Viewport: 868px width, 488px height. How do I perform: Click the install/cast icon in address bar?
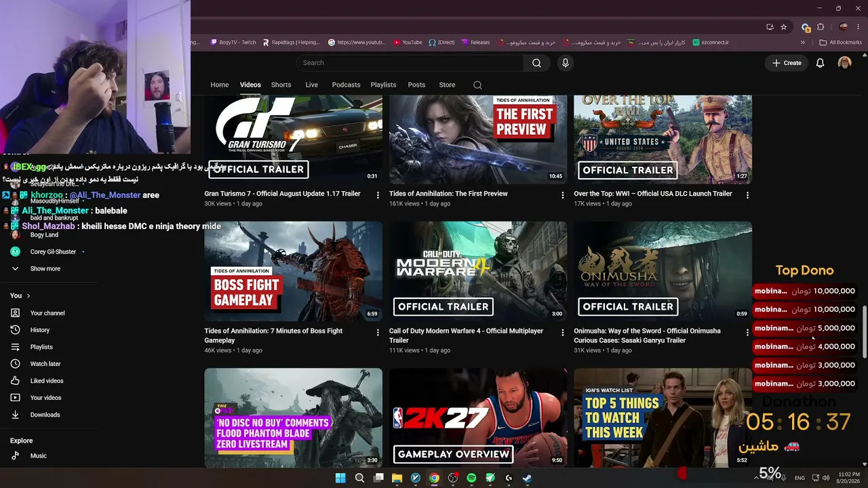click(x=770, y=27)
